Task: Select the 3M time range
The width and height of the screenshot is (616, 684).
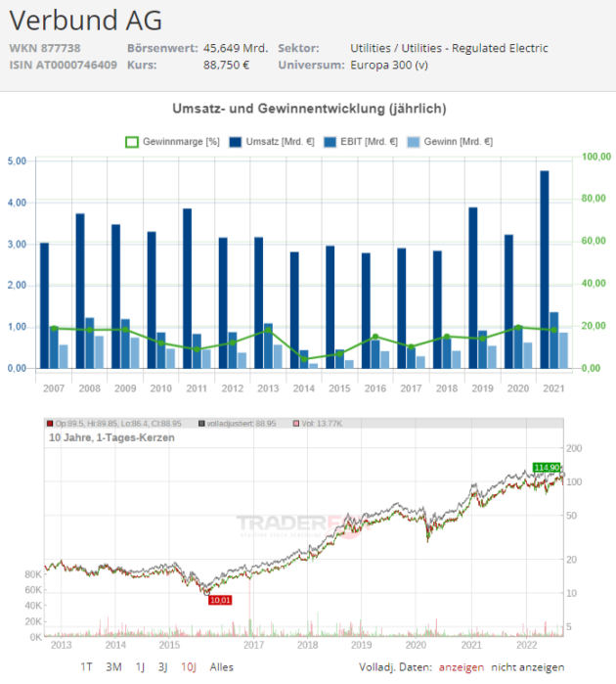Action: tap(113, 667)
